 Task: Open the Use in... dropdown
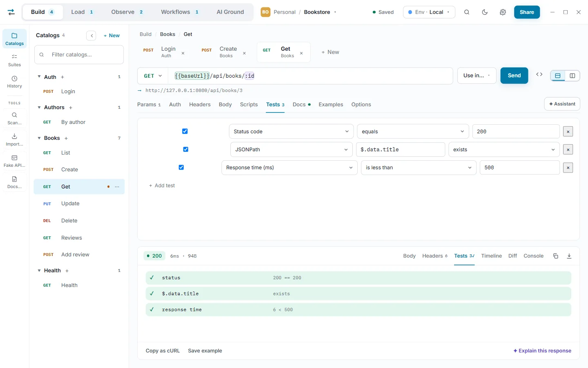pyautogui.click(x=477, y=76)
